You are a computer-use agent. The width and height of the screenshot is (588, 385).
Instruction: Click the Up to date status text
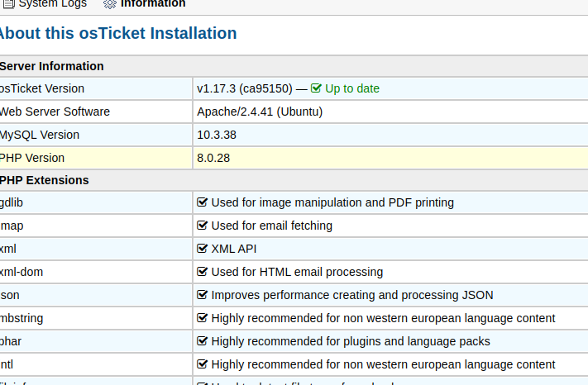point(352,88)
